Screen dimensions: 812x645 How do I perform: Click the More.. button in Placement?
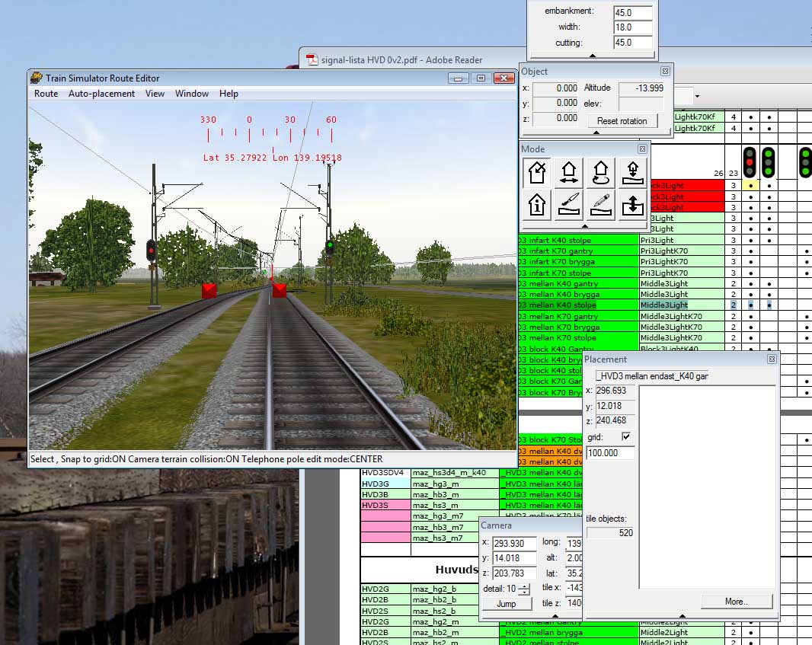(736, 602)
